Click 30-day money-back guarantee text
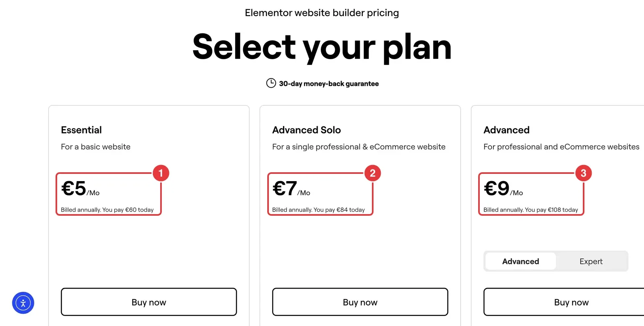 pyautogui.click(x=329, y=84)
